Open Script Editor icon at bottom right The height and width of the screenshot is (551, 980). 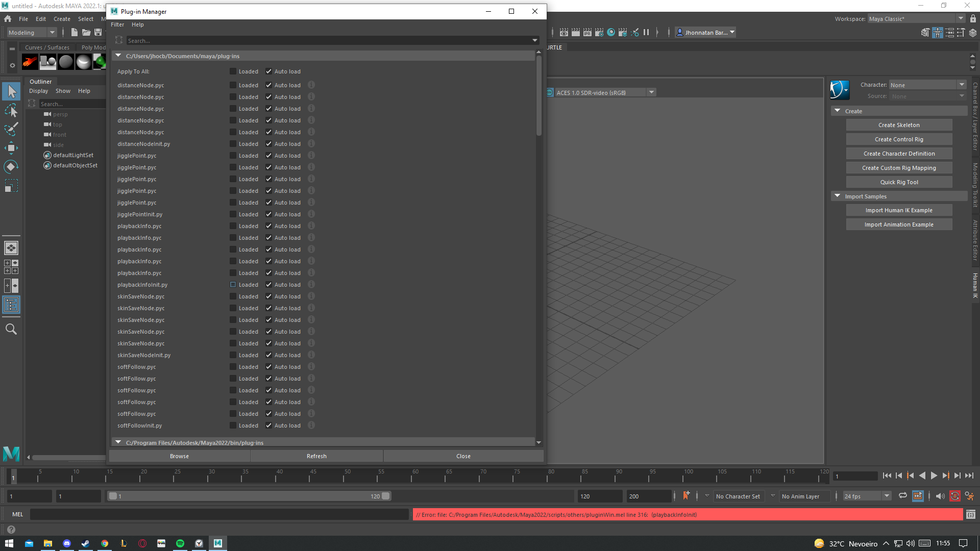point(970,515)
